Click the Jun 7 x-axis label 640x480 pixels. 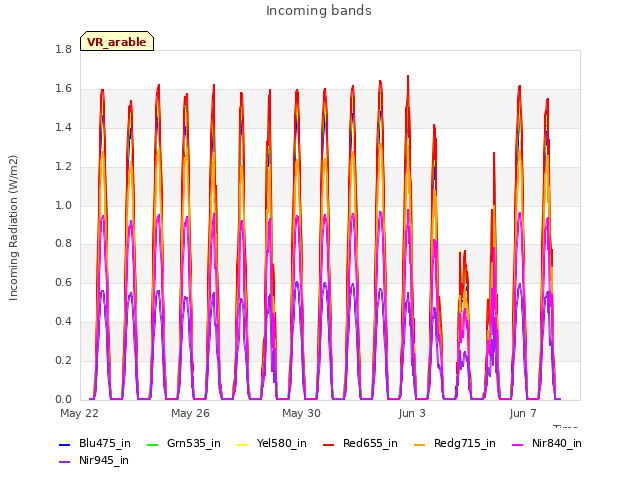523,413
